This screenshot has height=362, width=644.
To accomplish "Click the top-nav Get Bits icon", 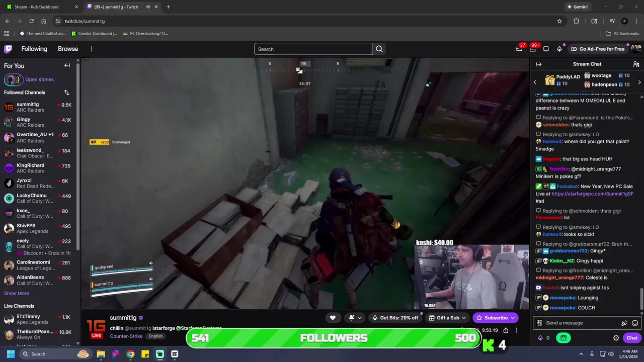I will point(559,49).
